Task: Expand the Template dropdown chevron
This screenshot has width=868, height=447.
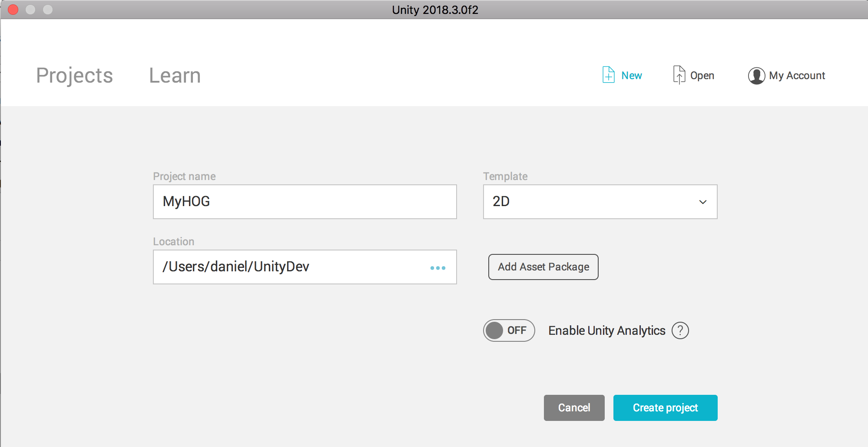Action: (x=702, y=202)
